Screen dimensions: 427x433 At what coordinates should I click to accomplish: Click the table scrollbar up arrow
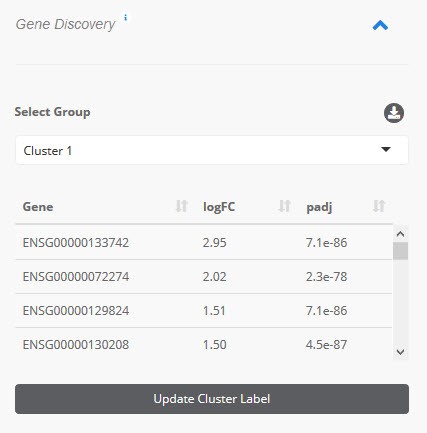(x=400, y=234)
